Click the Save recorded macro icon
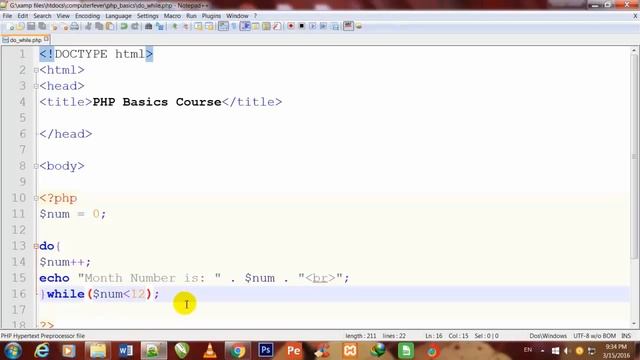Screen dimensions: 640x360 pos(336,27)
